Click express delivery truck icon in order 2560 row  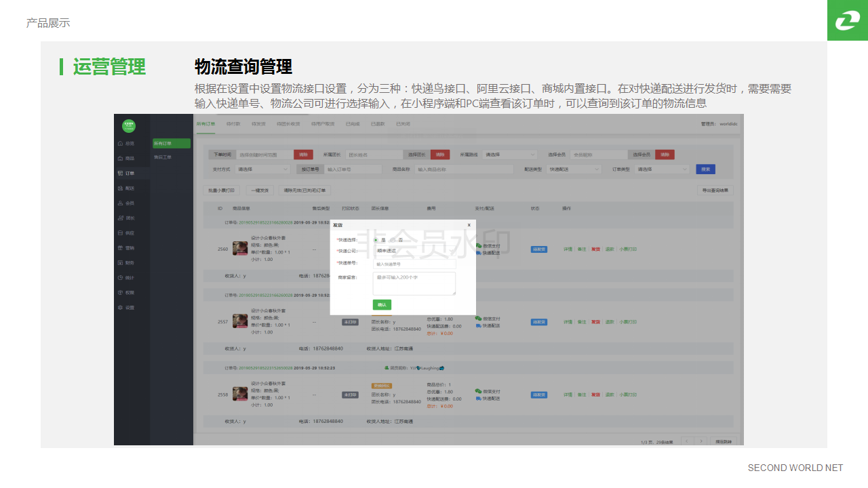pyautogui.click(x=479, y=253)
